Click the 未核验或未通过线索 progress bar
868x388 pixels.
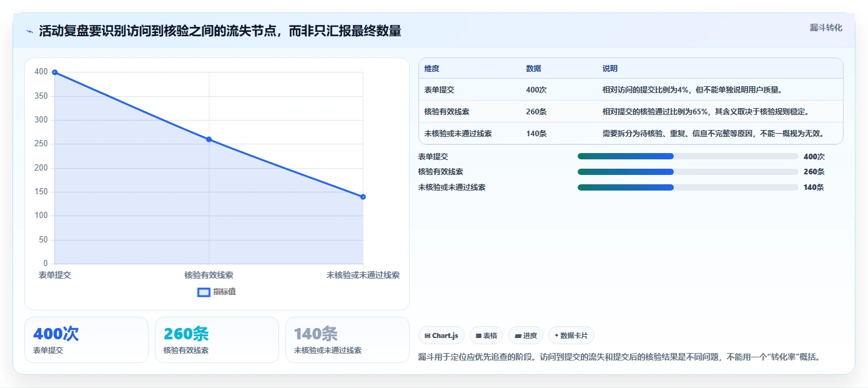pos(688,187)
